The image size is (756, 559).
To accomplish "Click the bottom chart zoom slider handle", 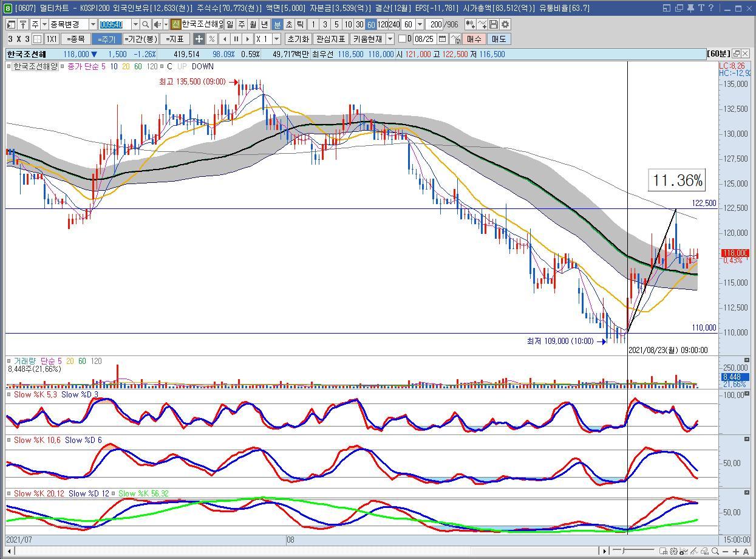I will [623, 551].
